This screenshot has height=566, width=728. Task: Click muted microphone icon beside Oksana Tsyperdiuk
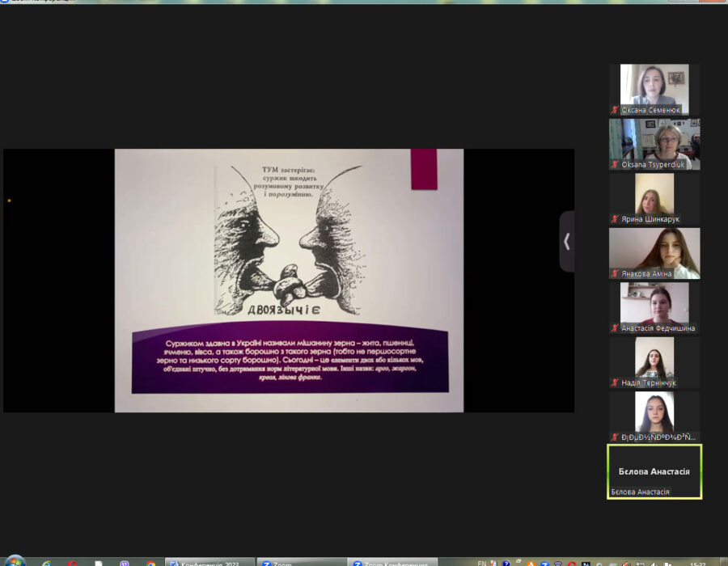[x=615, y=165]
